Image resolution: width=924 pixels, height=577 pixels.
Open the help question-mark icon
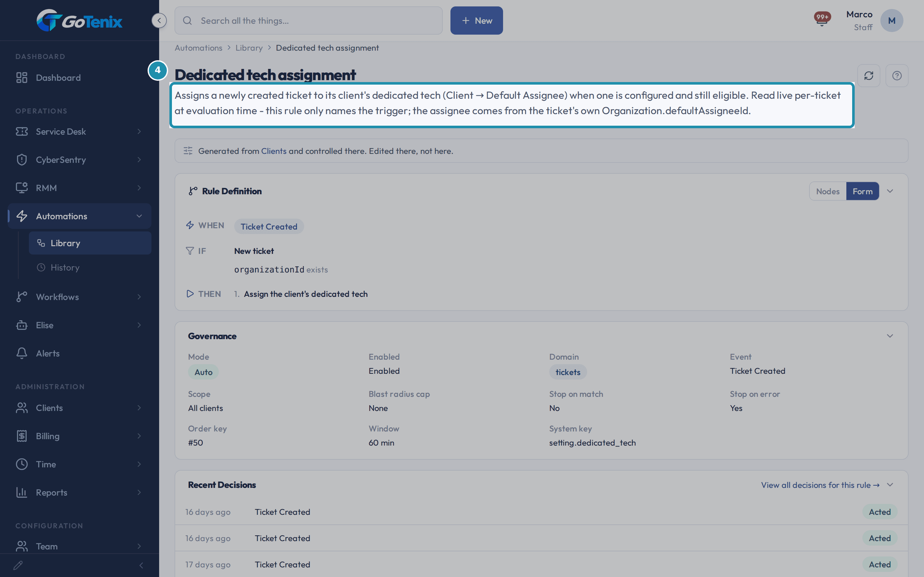click(x=897, y=76)
